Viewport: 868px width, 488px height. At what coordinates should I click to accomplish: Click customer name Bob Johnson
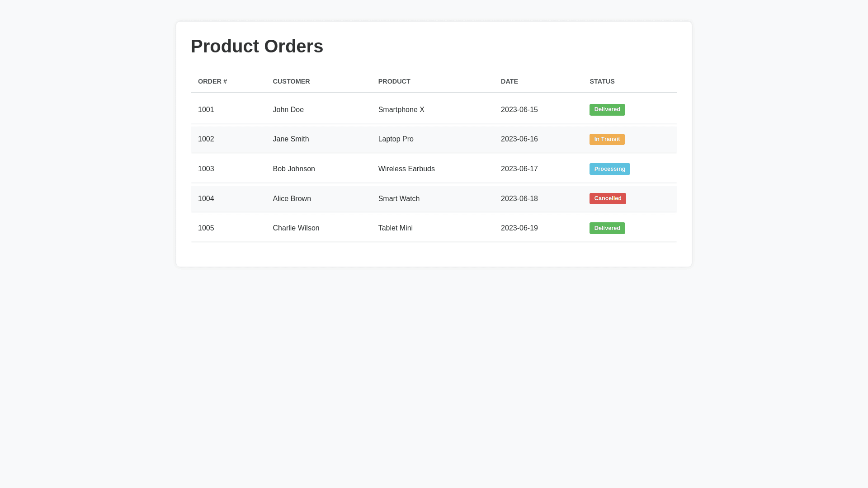294,169
